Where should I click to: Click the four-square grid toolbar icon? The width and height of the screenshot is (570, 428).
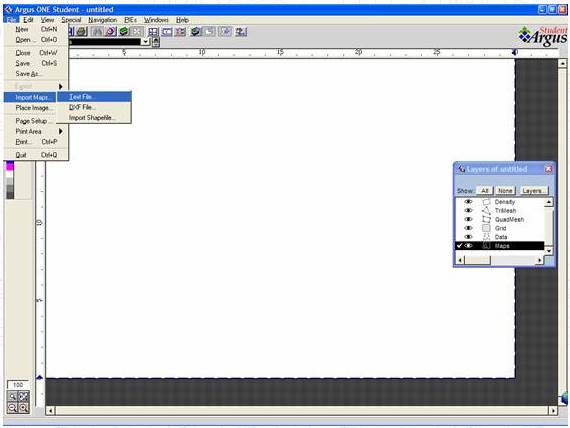tap(153, 32)
